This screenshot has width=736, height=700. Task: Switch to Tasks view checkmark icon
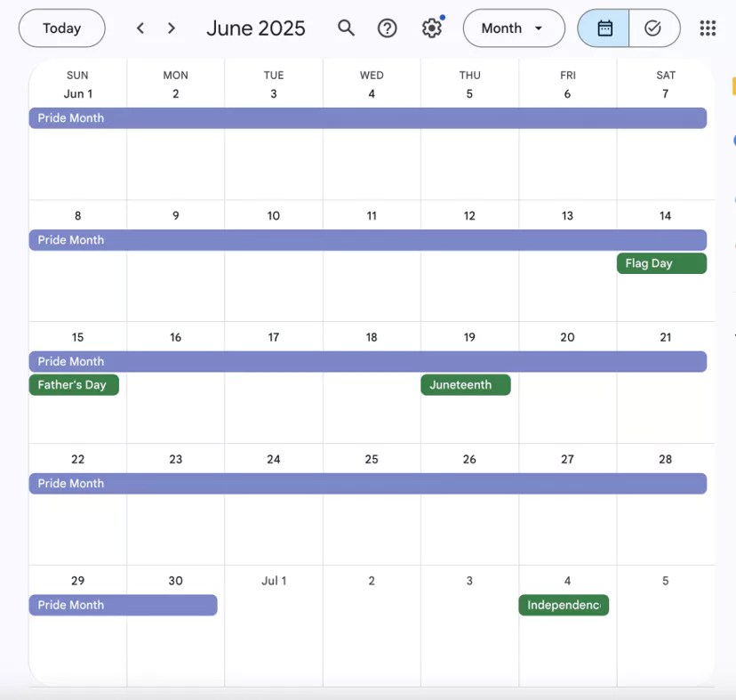653,28
